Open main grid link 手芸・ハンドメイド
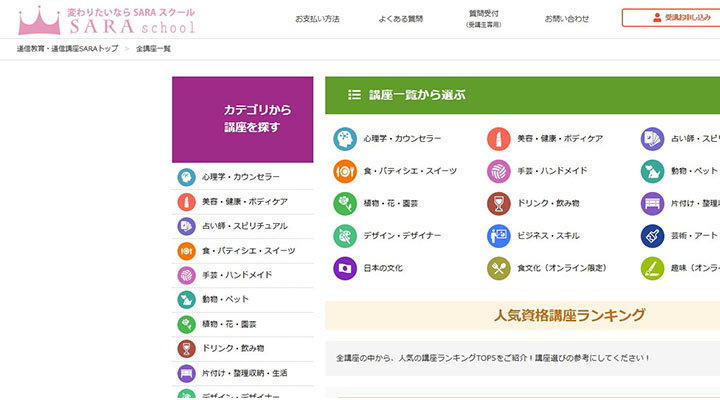Screen dimensions: 720x400 (x=552, y=171)
